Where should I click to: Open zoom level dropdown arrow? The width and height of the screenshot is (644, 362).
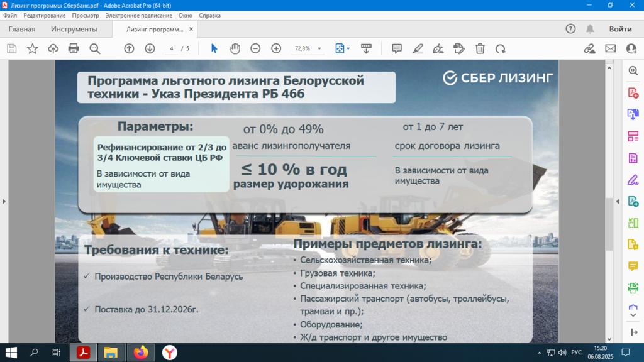[319, 48]
